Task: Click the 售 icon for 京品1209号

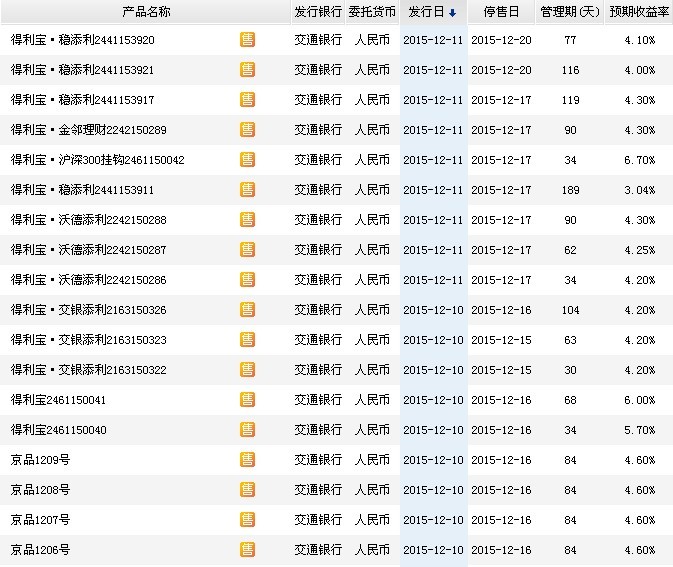Action: pyautogui.click(x=247, y=460)
